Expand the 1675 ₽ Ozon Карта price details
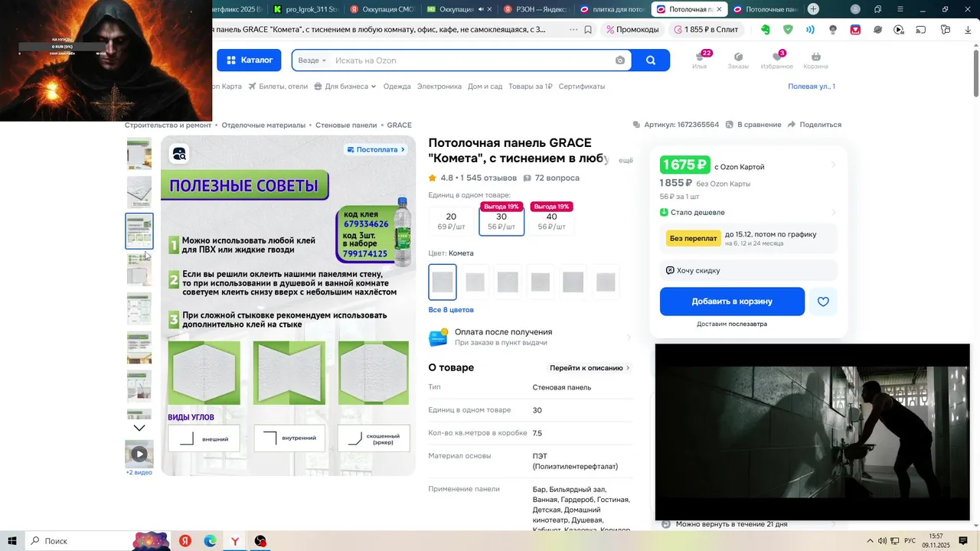Viewport: 980px width, 551px height. (748, 165)
